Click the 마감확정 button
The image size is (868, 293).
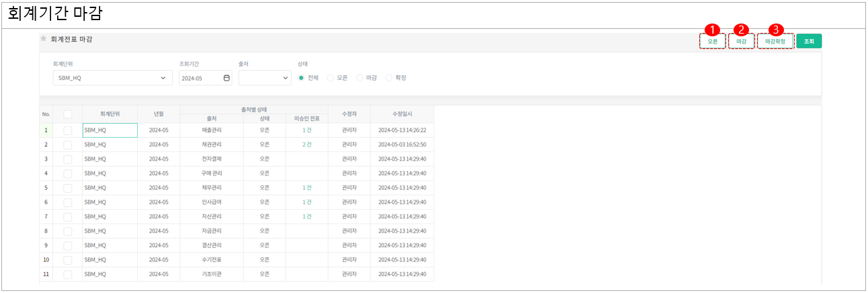775,42
